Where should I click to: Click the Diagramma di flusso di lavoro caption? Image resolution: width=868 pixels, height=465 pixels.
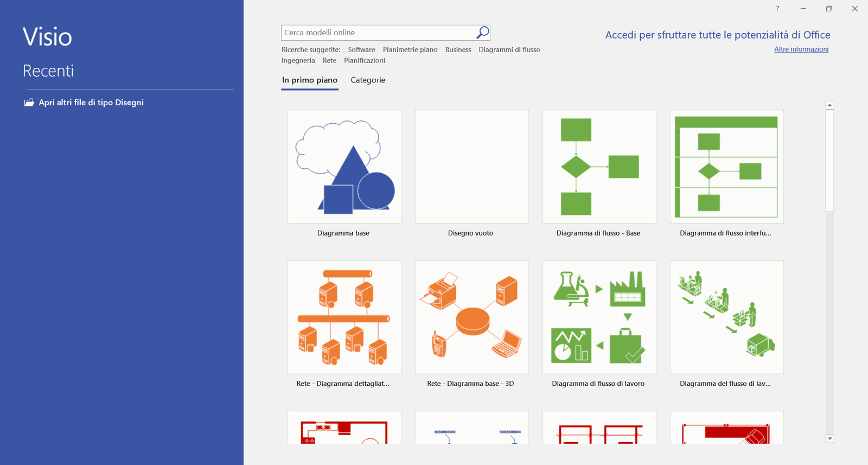point(598,384)
